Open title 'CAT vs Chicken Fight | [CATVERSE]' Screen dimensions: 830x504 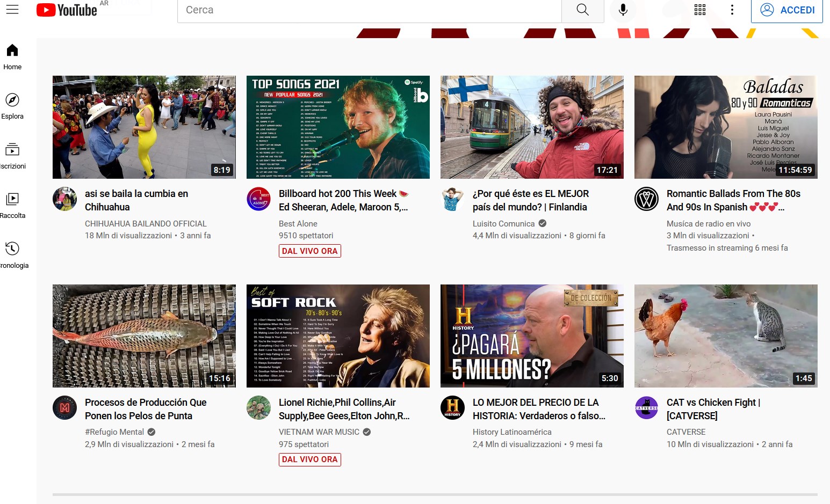(x=713, y=409)
